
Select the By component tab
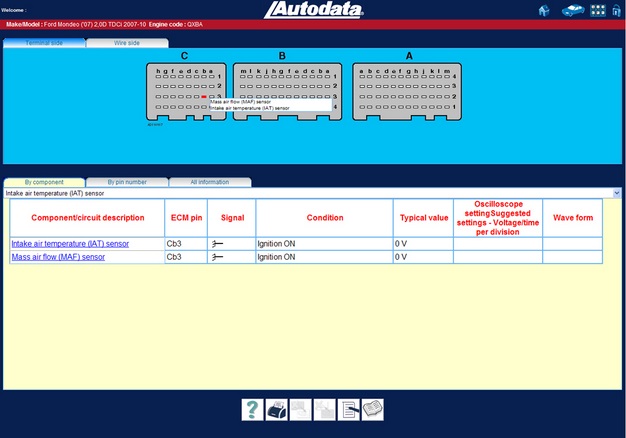point(44,182)
